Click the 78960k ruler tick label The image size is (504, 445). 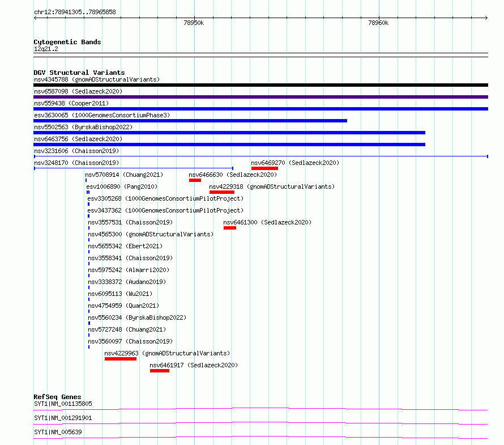coord(378,23)
